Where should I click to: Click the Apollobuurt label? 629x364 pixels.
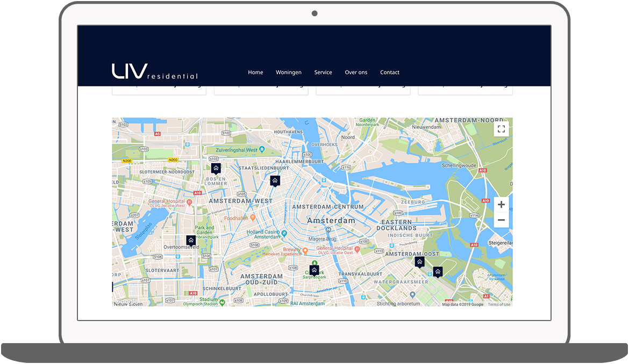point(271,294)
